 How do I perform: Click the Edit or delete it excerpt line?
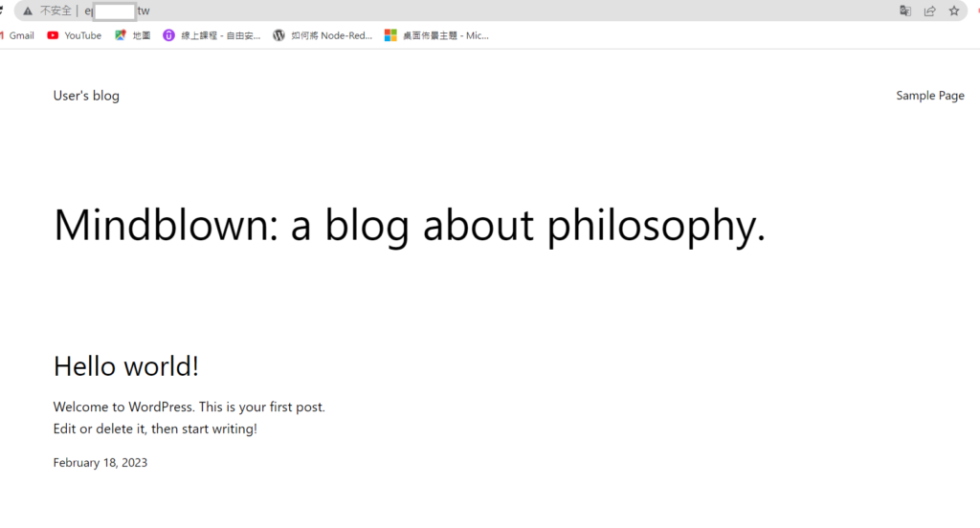point(155,429)
